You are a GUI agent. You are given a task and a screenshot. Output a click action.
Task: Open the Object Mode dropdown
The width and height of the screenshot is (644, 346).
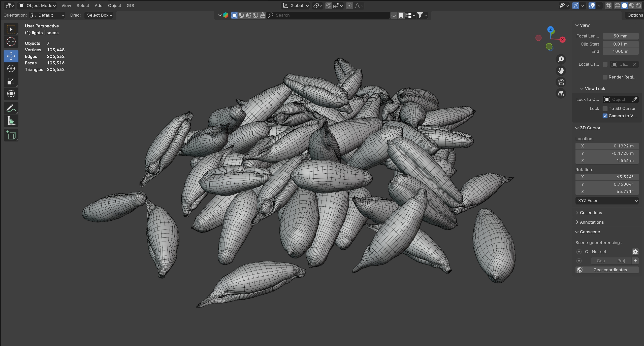click(x=37, y=6)
